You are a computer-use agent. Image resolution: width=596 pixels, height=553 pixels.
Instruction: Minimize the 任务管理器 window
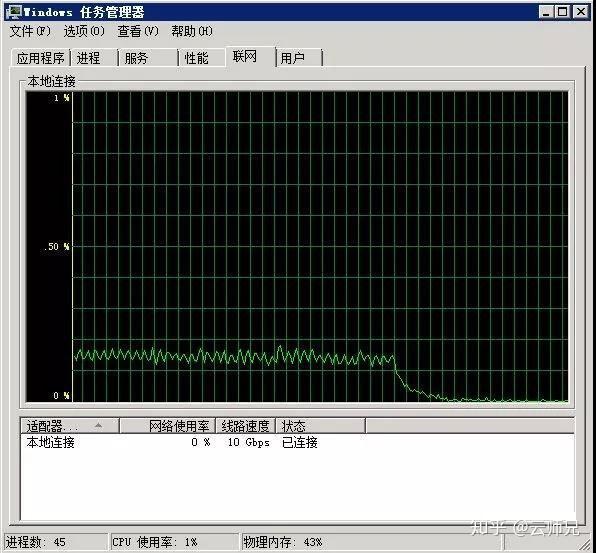(x=546, y=12)
